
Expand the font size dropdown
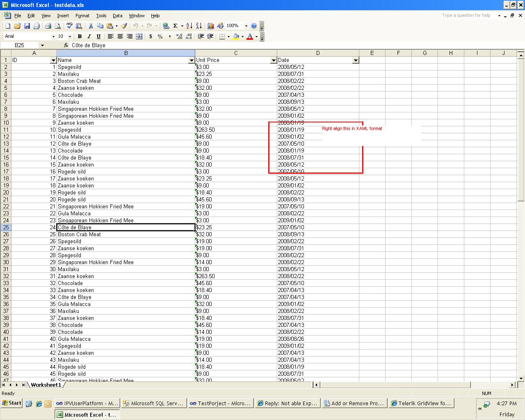click(x=70, y=37)
